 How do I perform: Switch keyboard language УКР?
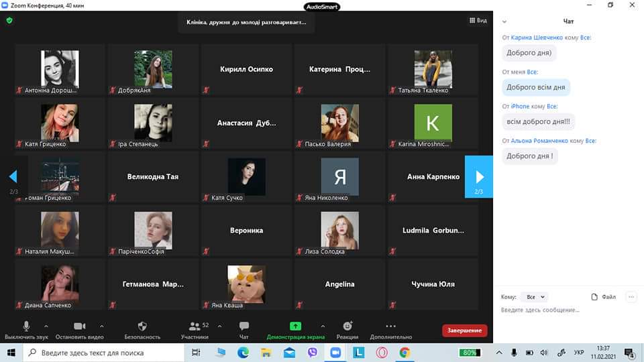tap(579, 353)
